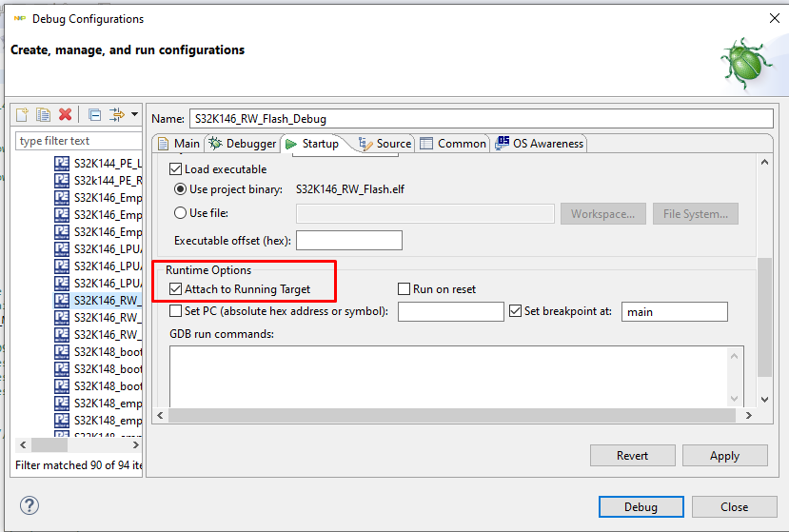789x532 pixels.
Task: Delete the selected configuration with red X
Action: point(65,114)
